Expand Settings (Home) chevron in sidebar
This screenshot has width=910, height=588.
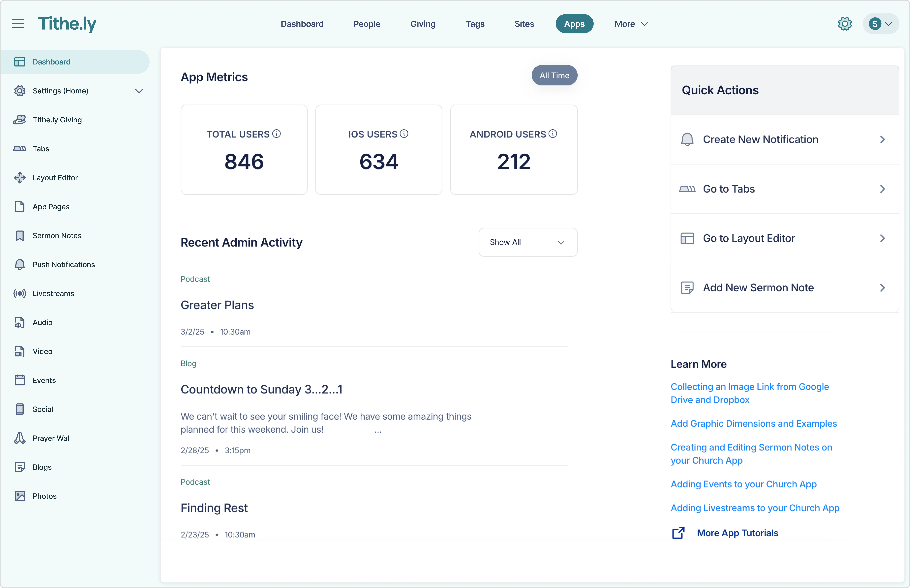(139, 91)
